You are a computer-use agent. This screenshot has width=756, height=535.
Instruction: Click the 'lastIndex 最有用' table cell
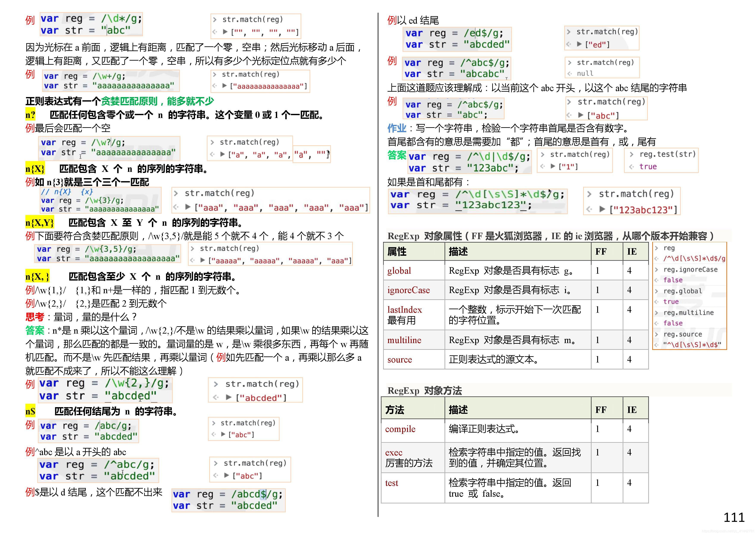[414, 315]
